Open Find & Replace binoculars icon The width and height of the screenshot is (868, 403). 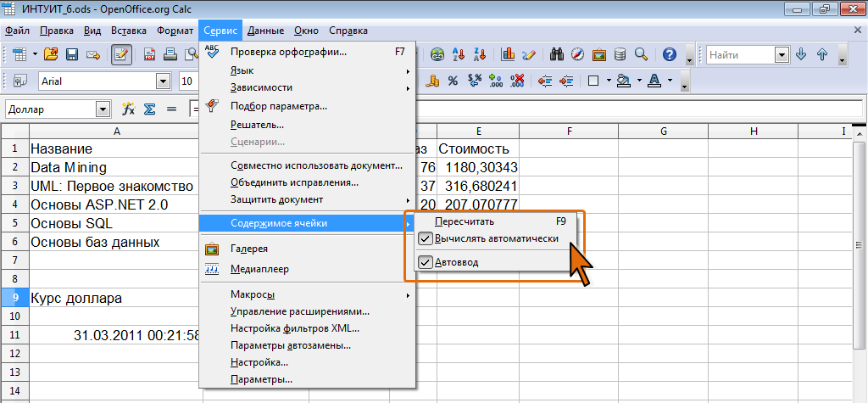tap(557, 54)
